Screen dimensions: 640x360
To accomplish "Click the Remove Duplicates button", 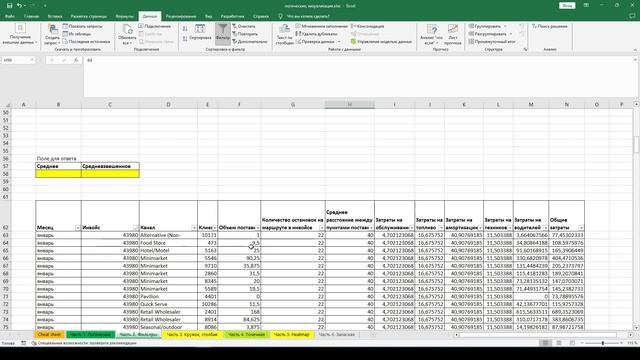I will (x=316, y=34).
